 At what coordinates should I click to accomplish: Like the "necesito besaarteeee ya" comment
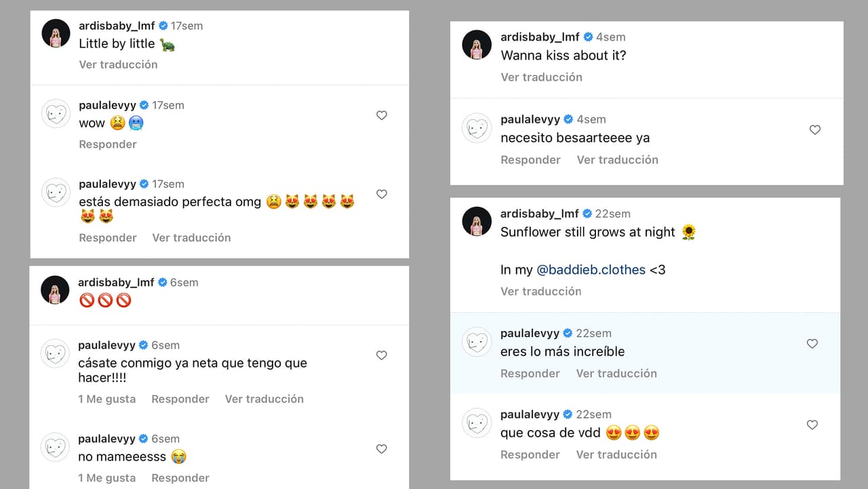(x=814, y=130)
